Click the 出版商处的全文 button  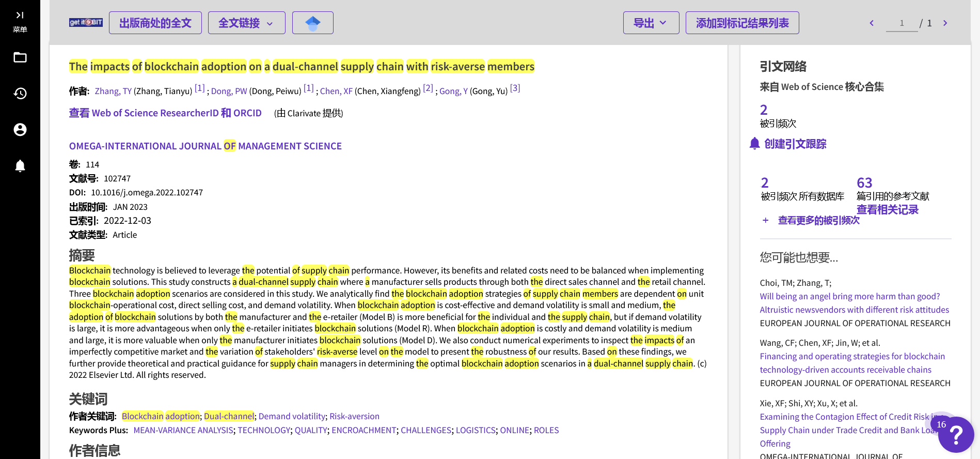click(155, 23)
